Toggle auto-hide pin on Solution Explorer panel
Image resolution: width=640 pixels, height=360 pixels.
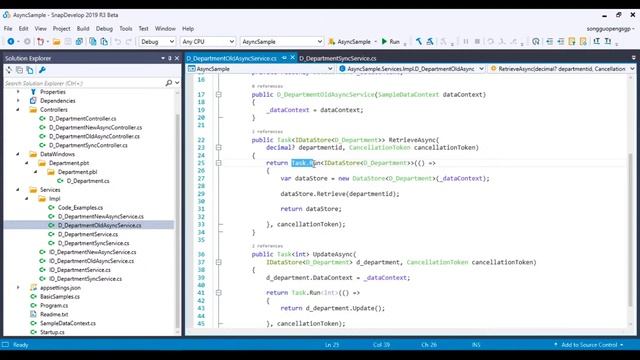click(x=170, y=58)
